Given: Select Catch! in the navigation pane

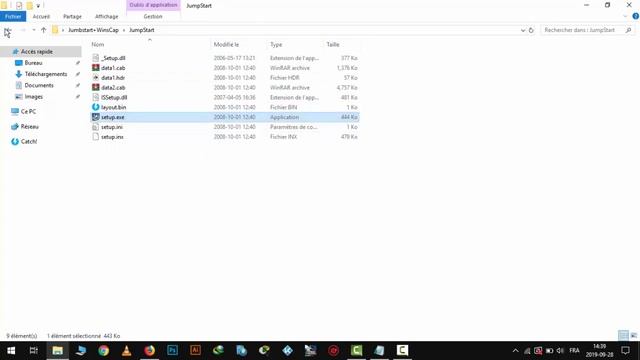Looking at the screenshot, I should (29, 142).
